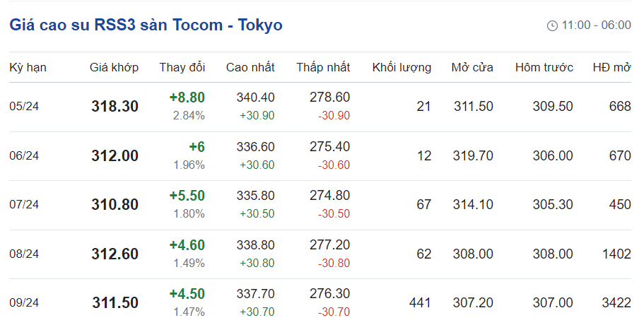Click the 318.30 matched price
Viewport: 644px width, 325px height.
[115, 107]
